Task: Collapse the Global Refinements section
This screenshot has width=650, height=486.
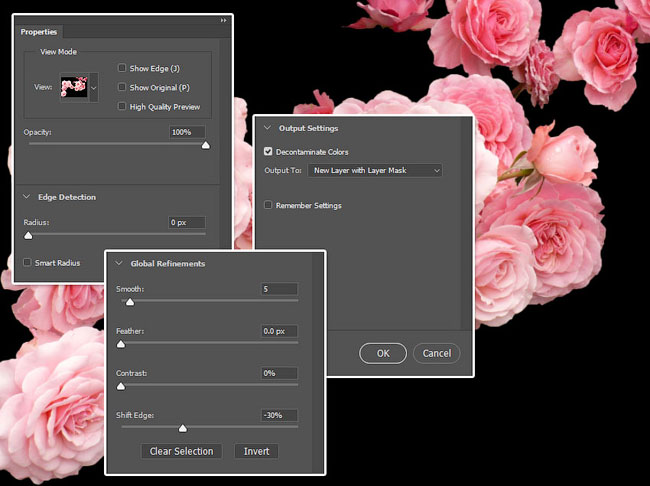Action: [x=119, y=263]
